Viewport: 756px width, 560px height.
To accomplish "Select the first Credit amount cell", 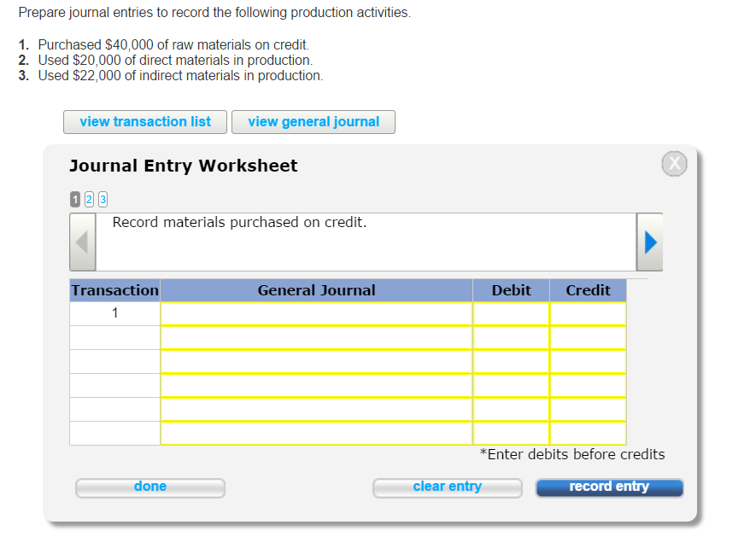I will tap(588, 312).
